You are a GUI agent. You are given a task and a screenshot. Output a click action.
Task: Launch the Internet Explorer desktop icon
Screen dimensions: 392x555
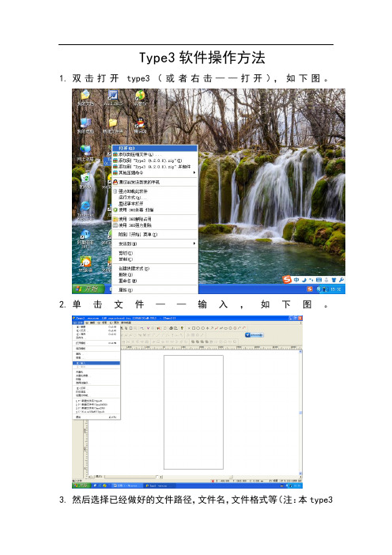pyautogui.click(x=85, y=206)
